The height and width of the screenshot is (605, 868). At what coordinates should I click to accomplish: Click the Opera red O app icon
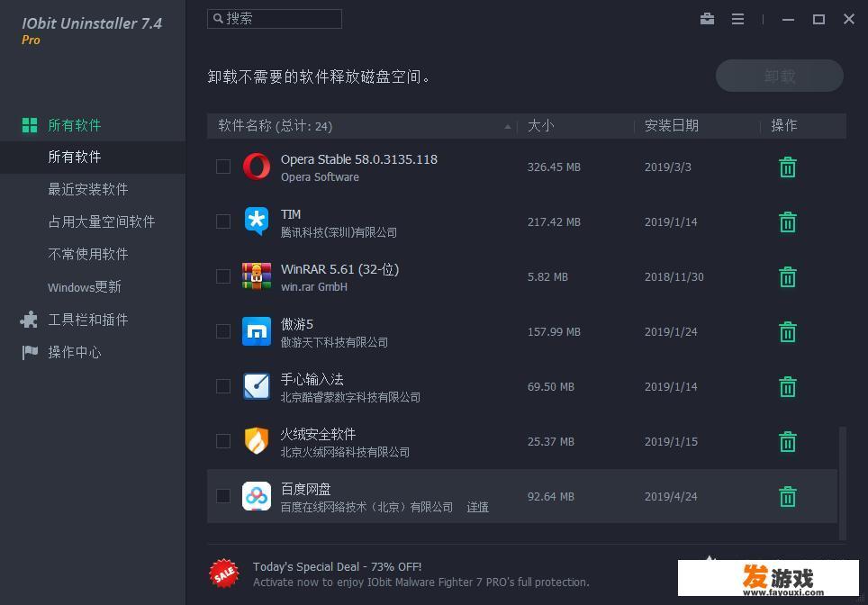[x=257, y=167]
